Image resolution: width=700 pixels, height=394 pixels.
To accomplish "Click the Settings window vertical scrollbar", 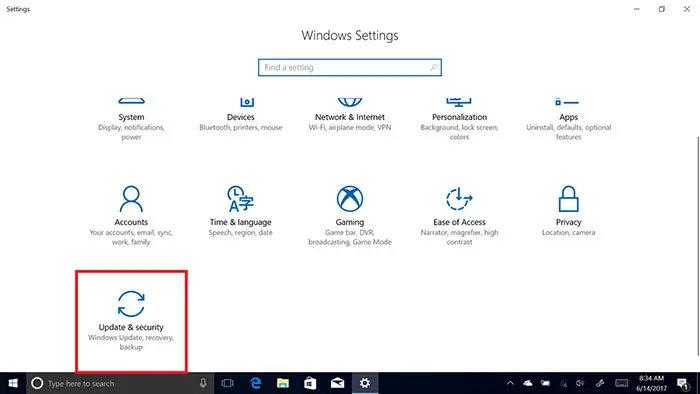I will pyautogui.click(x=698, y=245).
